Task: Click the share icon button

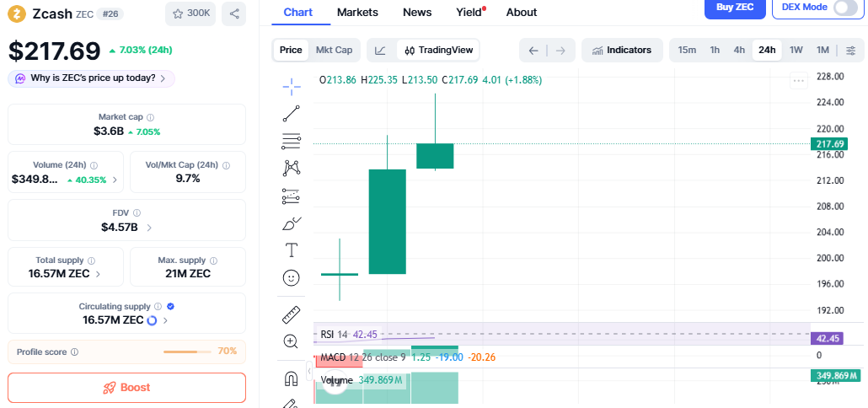Action: [x=234, y=13]
